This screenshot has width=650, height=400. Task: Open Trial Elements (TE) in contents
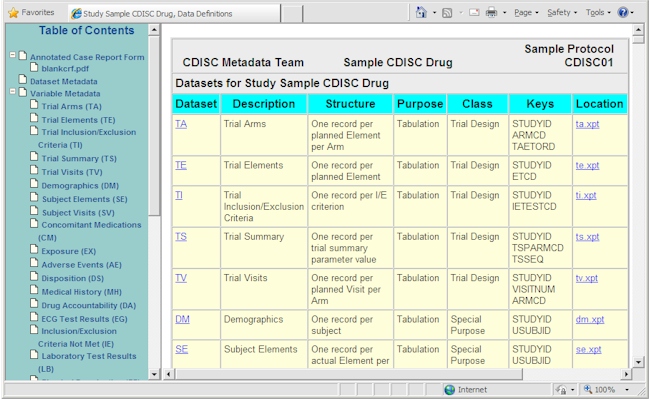[78, 120]
